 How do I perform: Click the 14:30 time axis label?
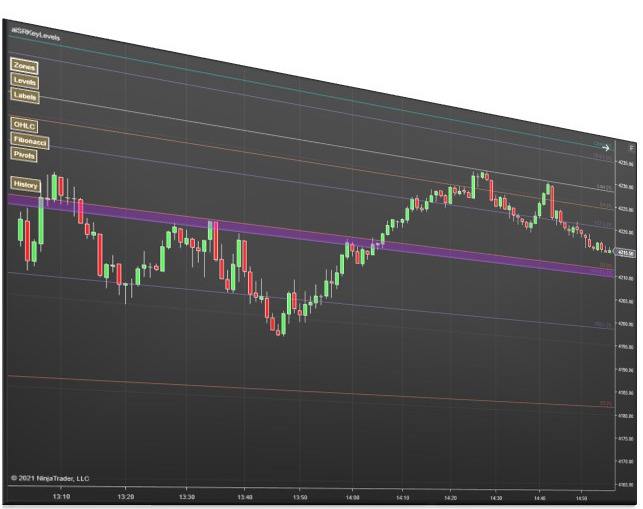[496, 498]
